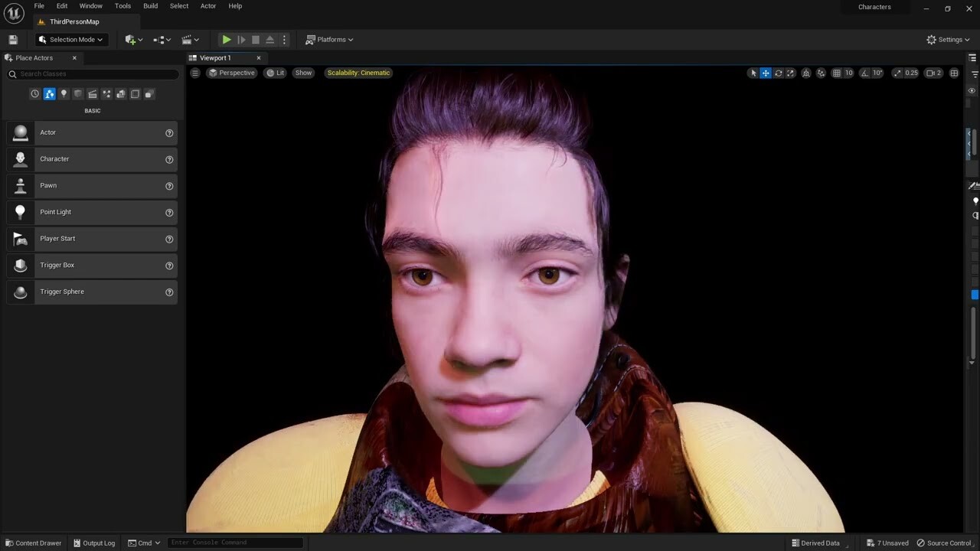Image resolution: width=980 pixels, height=551 pixels.
Task: Select the Player Start item
Action: click(92, 239)
